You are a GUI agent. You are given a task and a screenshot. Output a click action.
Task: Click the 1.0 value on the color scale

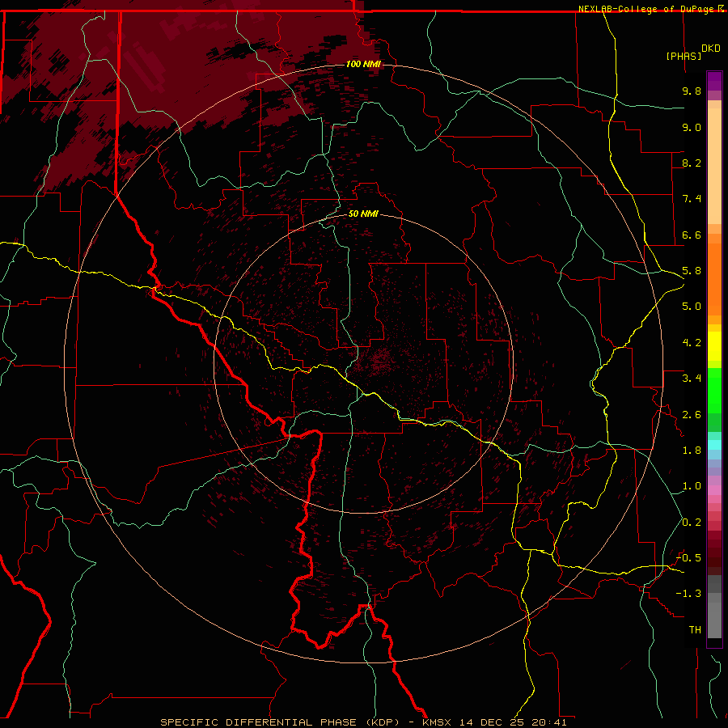(x=692, y=486)
